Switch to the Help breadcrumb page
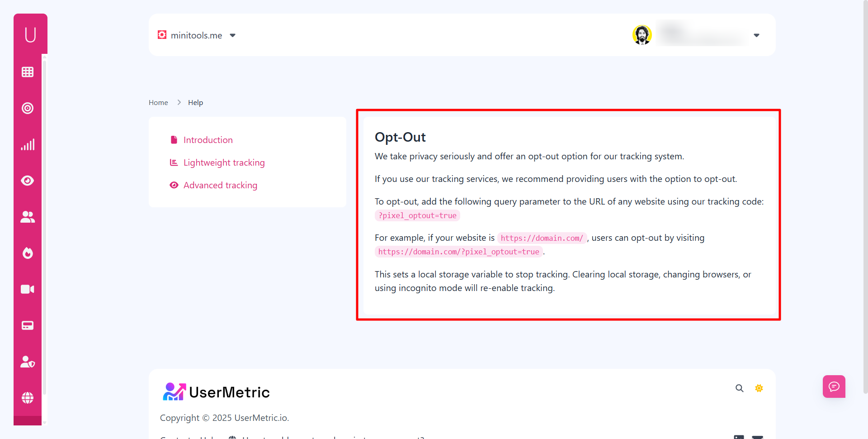The width and height of the screenshot is (868, 439). [195, 102]
